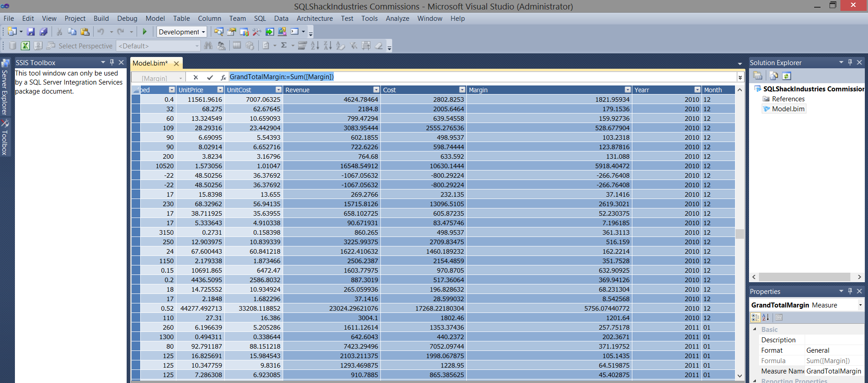The image size is (868, 383).
Task: Toggle Alphabetical sort in Properties panel
Action: 765,317
